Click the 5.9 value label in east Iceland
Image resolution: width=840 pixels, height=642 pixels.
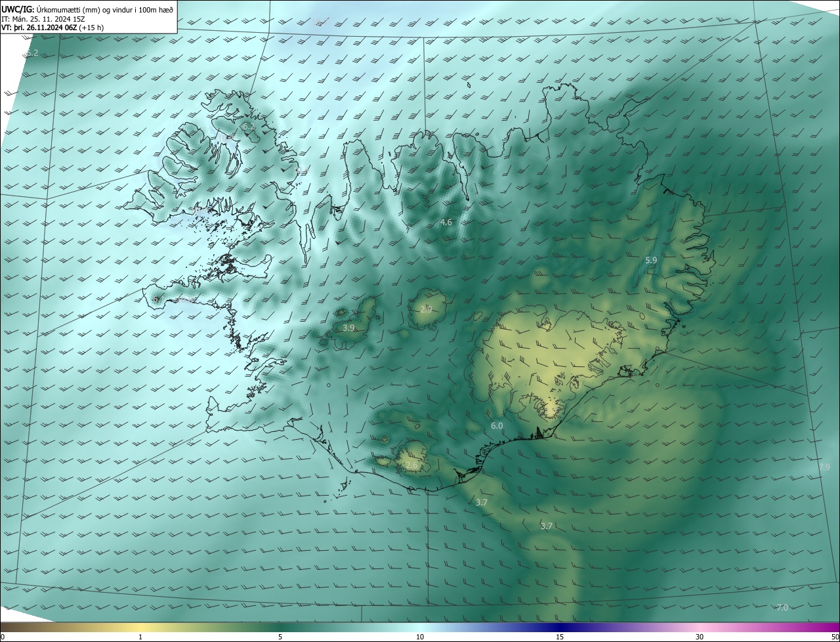point(650,260)
